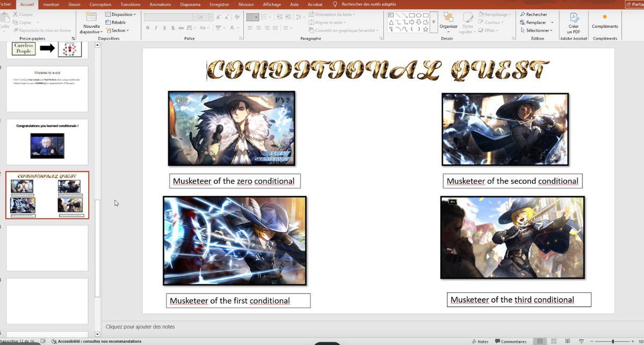This screenshot has width=644, height=345.
Task: Click the Underline (S) formatting icon
Action: pyautogui.click(x=165, y=28)
